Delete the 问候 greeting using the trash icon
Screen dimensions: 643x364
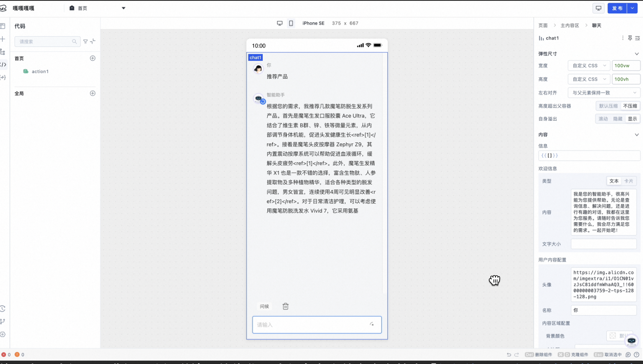point(285,306)
